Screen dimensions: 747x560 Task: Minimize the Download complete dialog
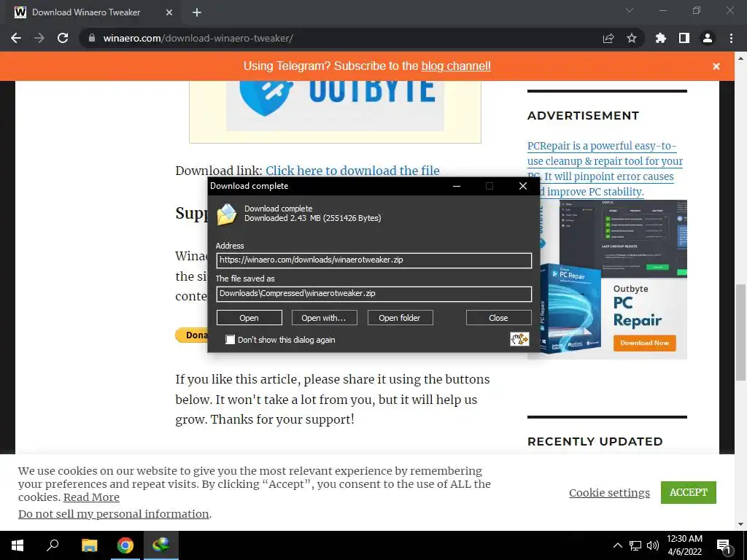tap(457, 186)
